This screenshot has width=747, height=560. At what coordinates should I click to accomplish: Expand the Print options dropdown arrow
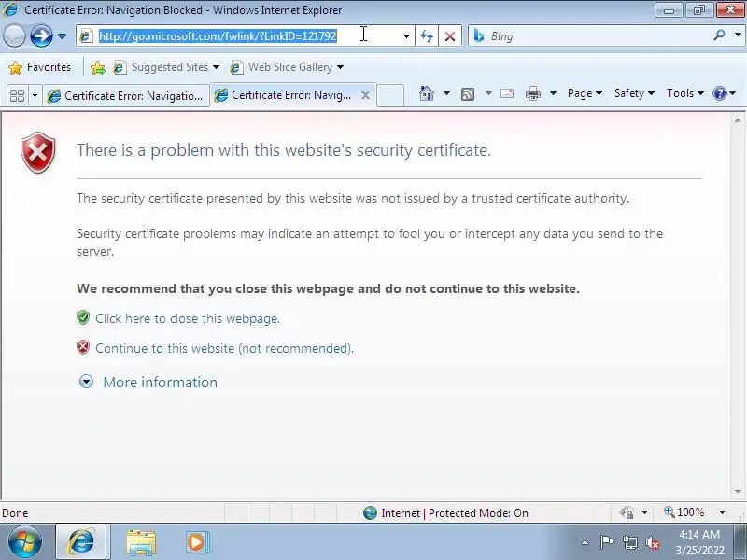[553, 93]
